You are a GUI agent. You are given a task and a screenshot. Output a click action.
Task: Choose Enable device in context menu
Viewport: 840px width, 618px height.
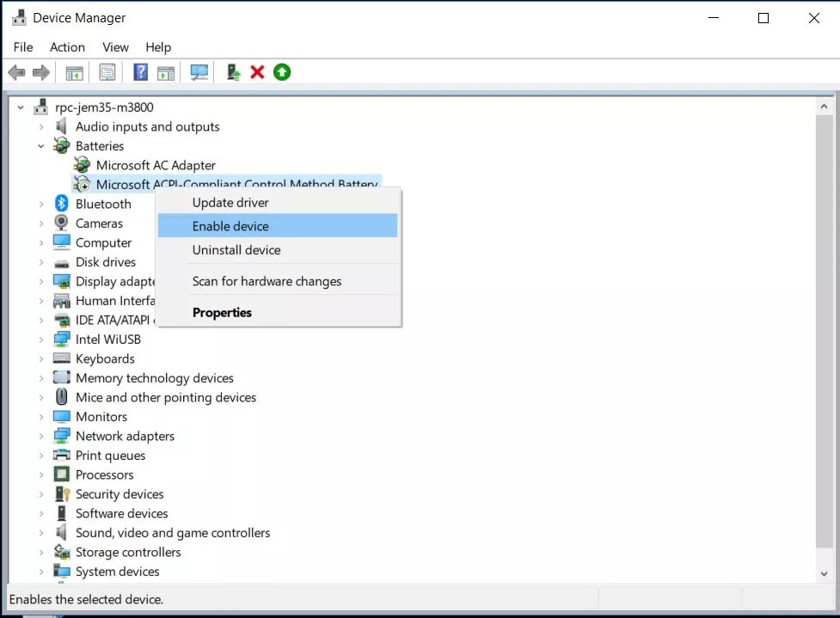click(x=230, y=226)
